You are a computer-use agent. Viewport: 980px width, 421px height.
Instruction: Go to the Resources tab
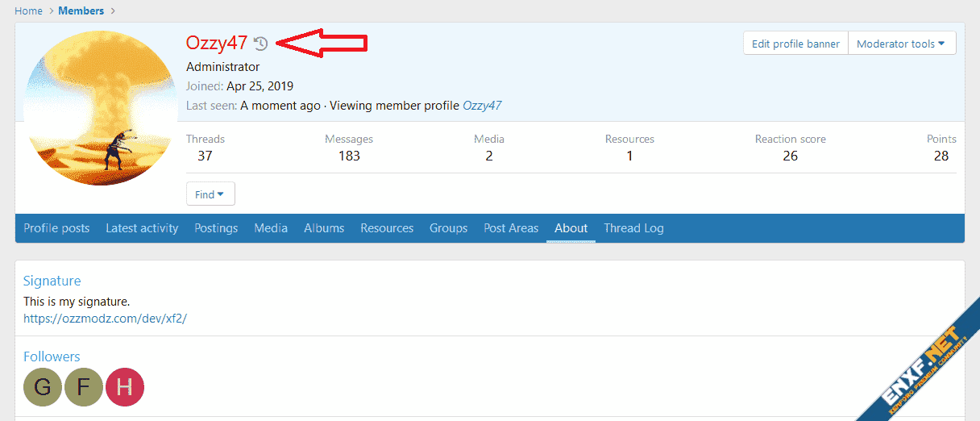[x=387, y=228]
